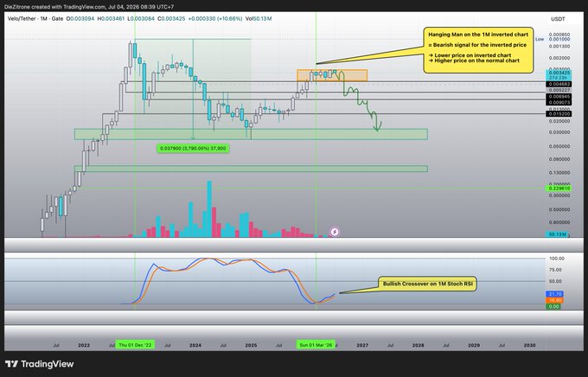Click the orange highlighted consolidation box
588x377 pixels.
(x=332, y=75)
